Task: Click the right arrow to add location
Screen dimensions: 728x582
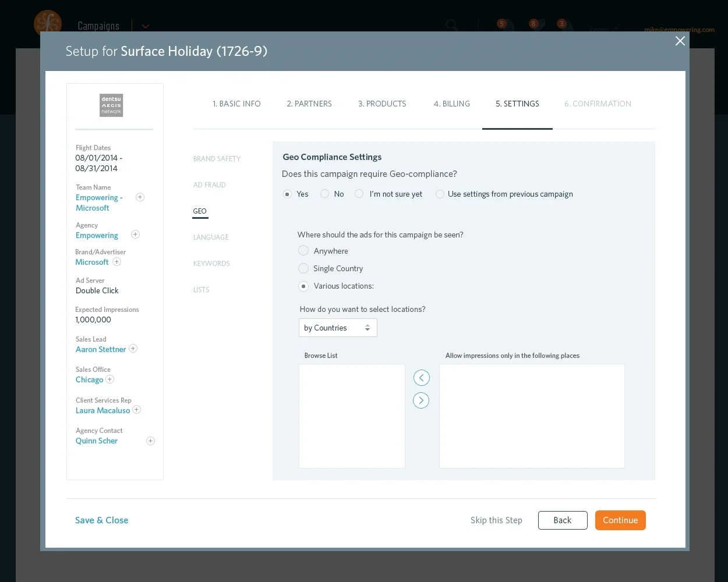Action: (x=421, y=400)
